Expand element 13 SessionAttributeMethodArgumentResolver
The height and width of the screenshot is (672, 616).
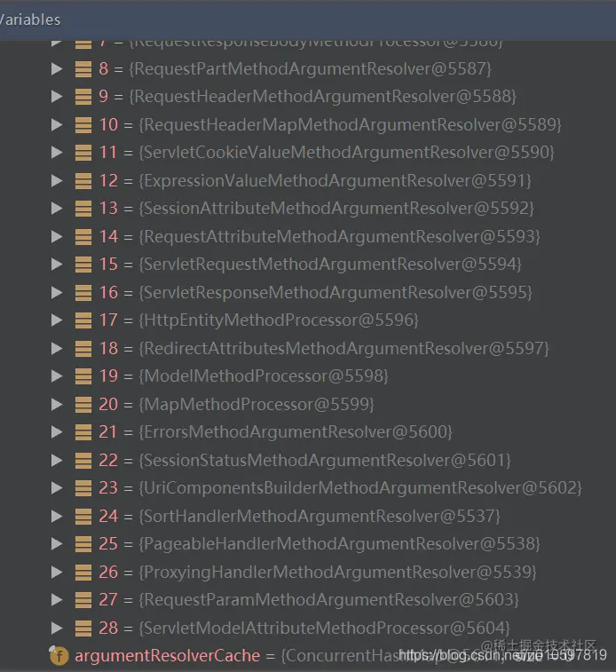tap(57, 209)
